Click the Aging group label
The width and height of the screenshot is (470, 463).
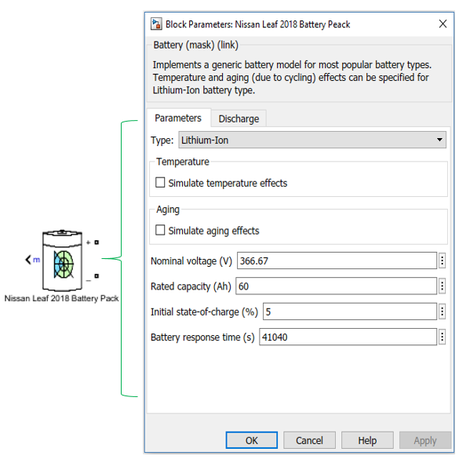coord(168,210)
